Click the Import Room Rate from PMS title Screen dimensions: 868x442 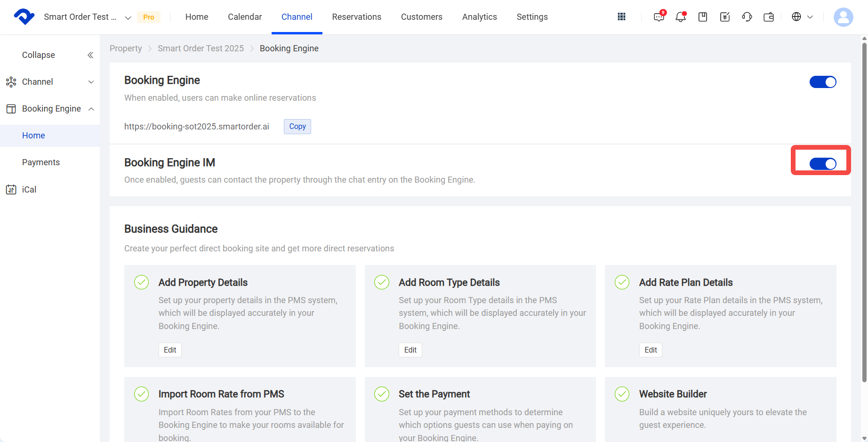pos(221,394)
